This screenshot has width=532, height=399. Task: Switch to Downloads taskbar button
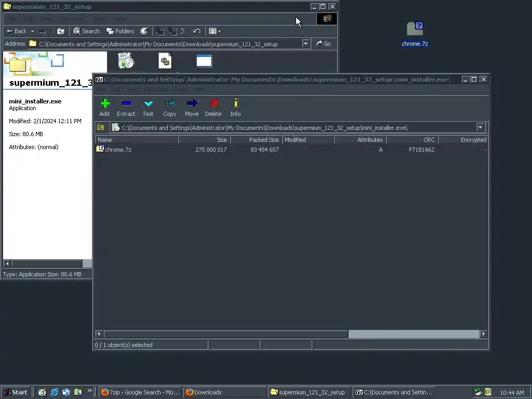pyautogui.click(x=224, y=392)
